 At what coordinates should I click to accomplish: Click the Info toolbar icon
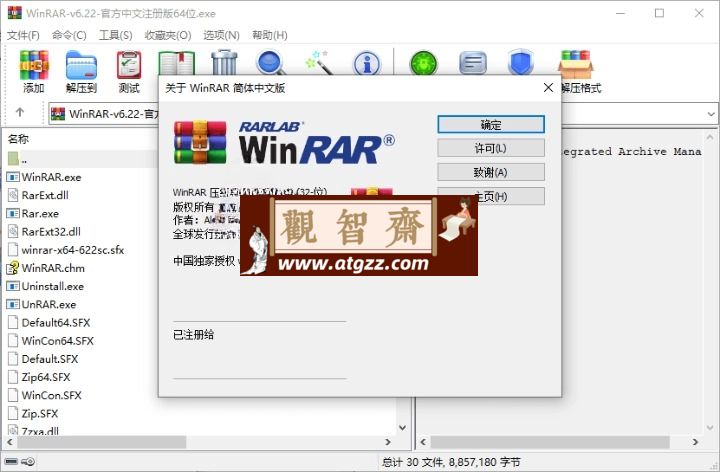coord(366,63)
